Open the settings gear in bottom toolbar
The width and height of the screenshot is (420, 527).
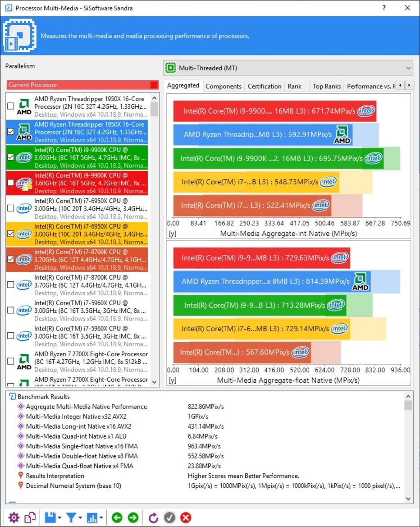click(14, 517)
